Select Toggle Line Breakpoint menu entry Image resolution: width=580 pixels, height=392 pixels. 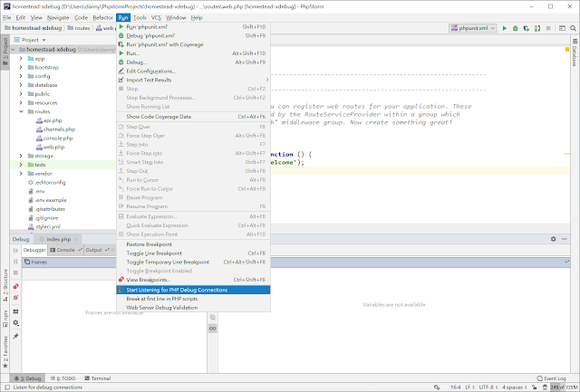click(x=193, y=253)
